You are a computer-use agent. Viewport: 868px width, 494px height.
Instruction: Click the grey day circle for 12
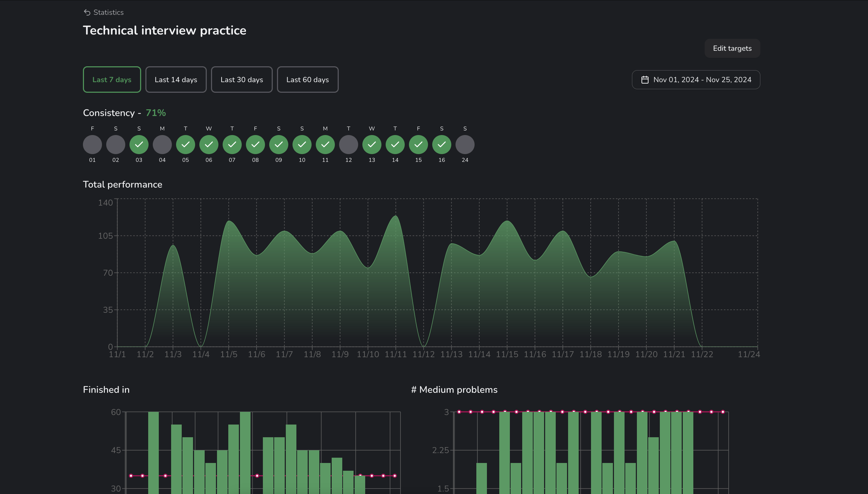point(349,145)
